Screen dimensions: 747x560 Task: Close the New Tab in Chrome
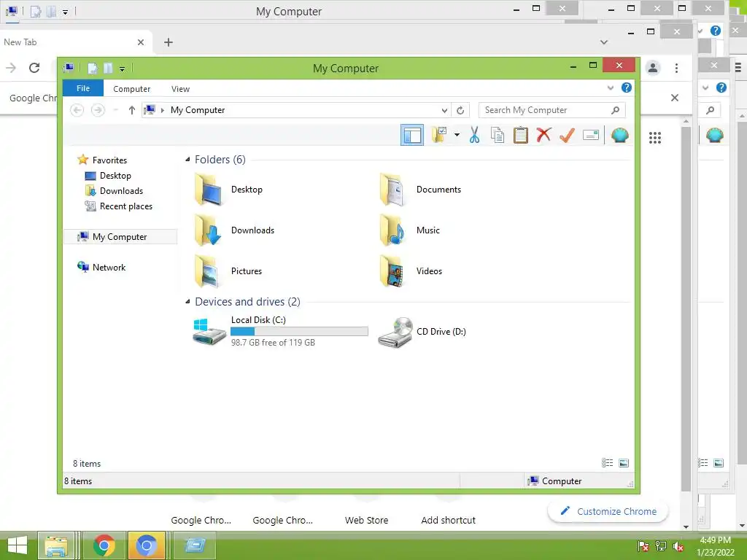click(141, 42)
